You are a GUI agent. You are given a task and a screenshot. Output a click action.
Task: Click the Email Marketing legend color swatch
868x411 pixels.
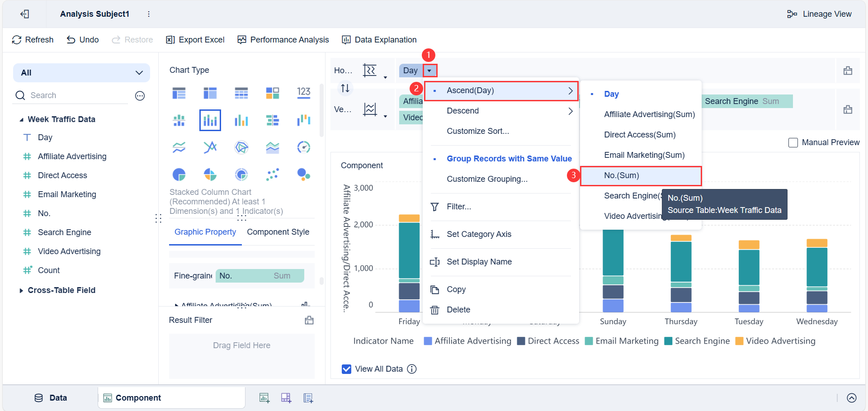589,341
